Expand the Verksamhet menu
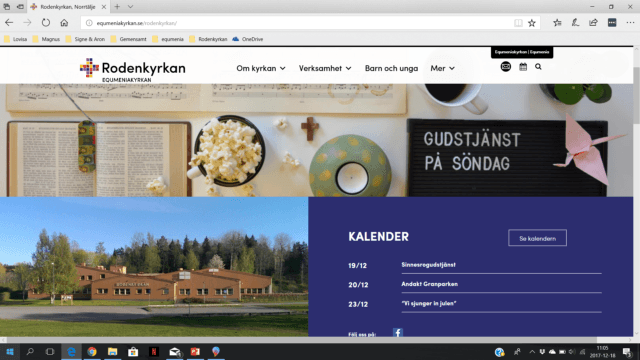This screenshot has height=360, width=640. click(325, 68)
